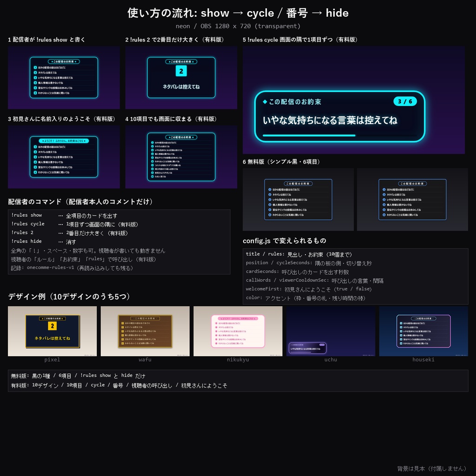Click the cyan remaining-time bar in the cycle card

click(309, 135)
